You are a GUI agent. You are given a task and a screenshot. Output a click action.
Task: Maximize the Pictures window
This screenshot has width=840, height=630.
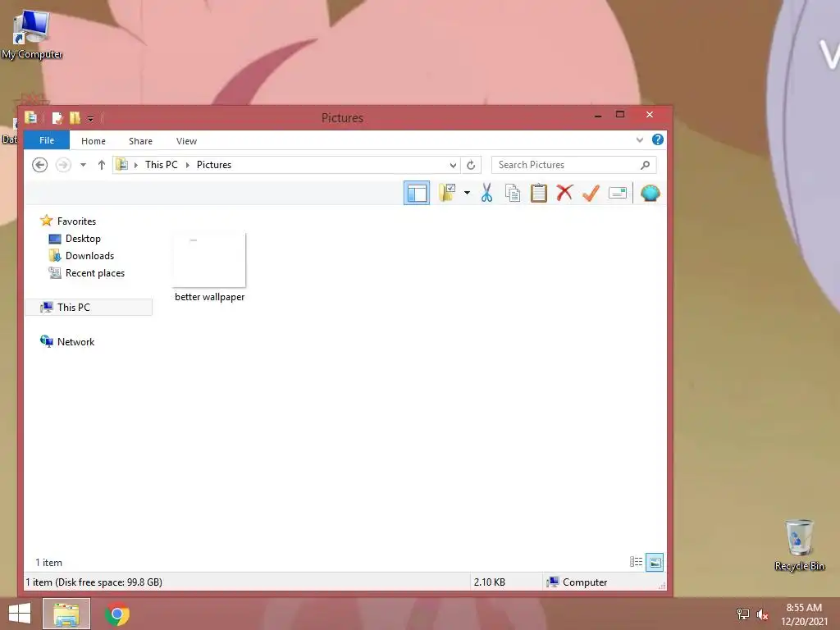tap(620, 115)
